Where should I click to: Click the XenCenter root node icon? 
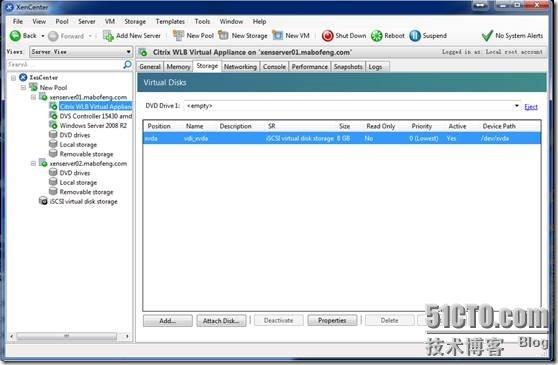coord(23,77)
